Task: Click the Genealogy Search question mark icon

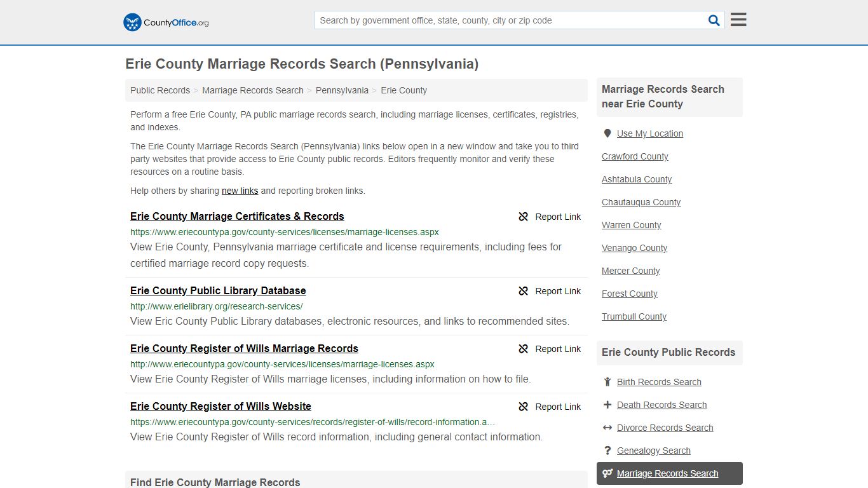Action: pos(607,451)
